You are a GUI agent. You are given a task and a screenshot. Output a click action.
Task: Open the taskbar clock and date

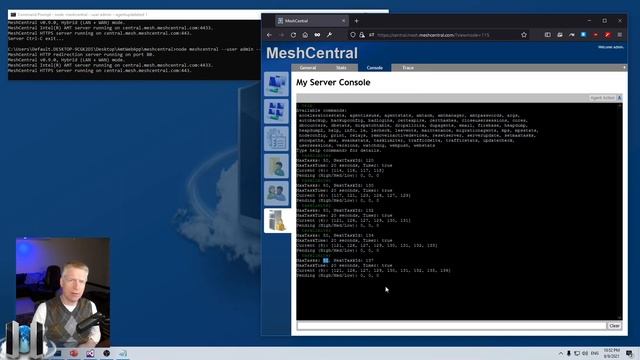pyautogui.click(x=611, y=353)
